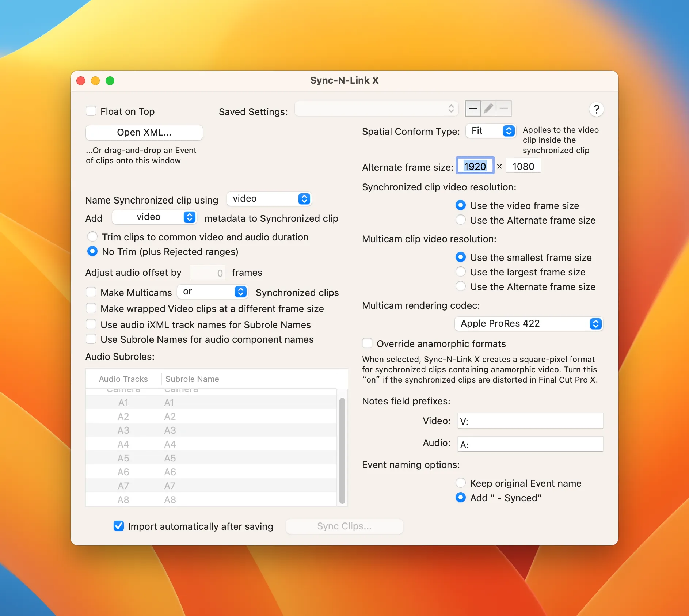
Task: Enable Float on Top
Action: point(91,111)
